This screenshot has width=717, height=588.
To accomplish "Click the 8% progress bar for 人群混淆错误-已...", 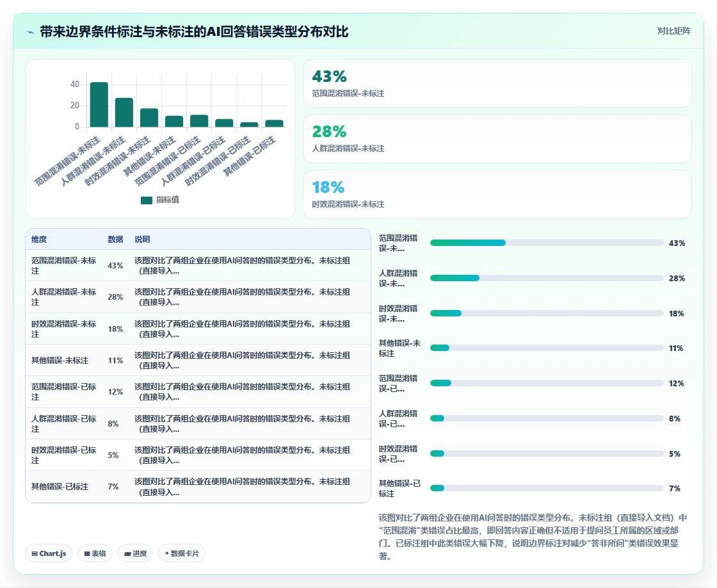I will (547, 419).
